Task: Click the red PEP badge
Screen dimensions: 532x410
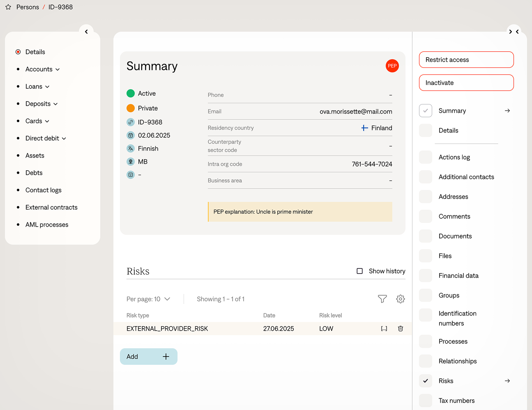Action: pos(392,66)
